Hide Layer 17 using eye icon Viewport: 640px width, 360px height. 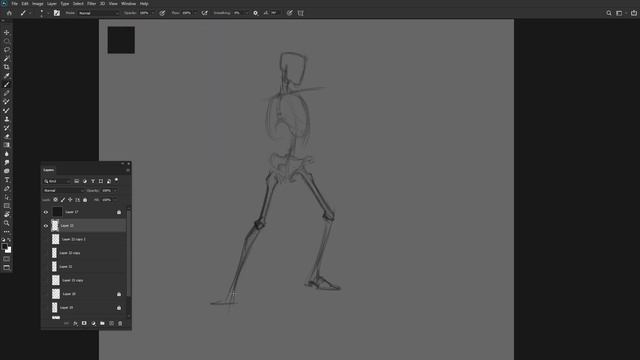click(46, 212)
